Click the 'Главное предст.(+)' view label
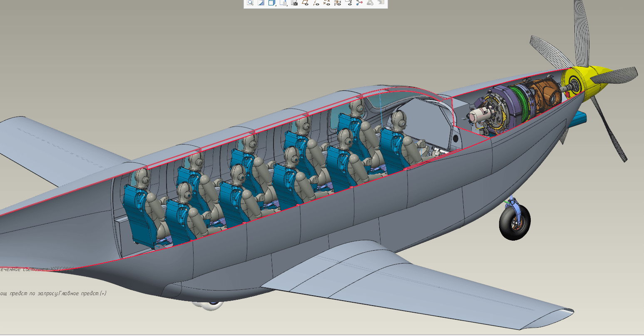This screenshot has width=644, height=336. (x=83, y=294)
